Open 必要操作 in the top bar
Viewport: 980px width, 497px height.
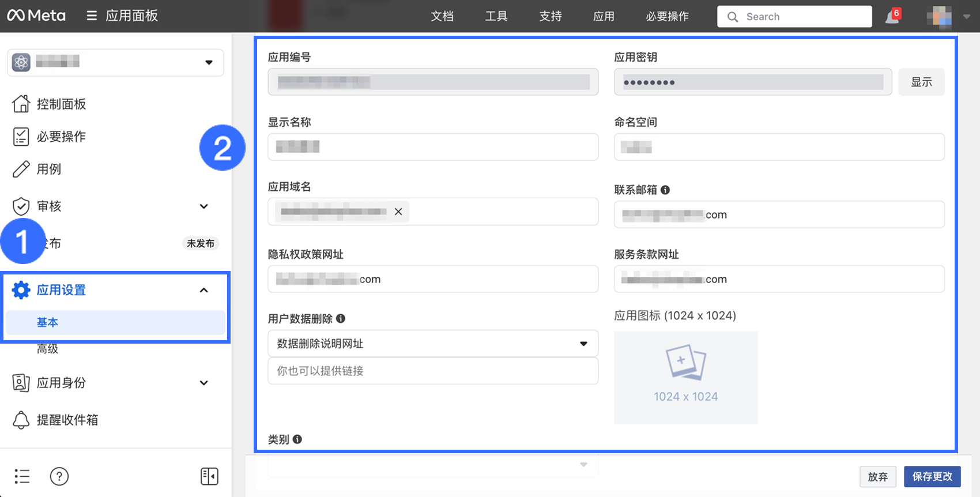(668, 16)
